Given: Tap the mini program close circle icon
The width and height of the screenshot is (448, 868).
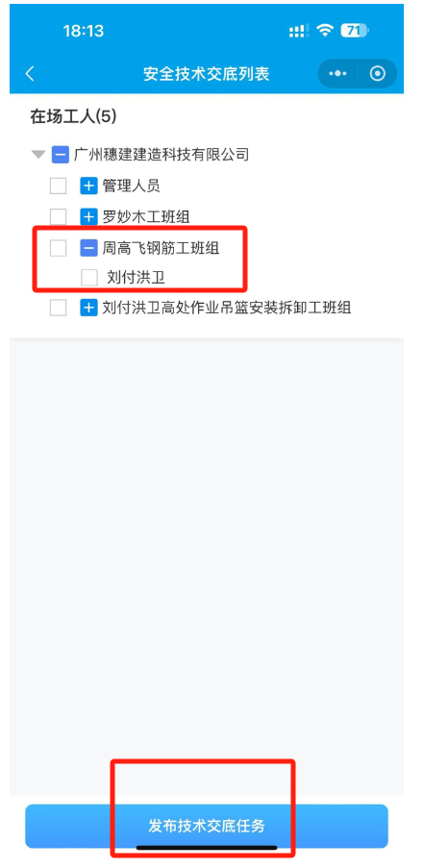Looking at the screenshot, I should pyautogui.click(x=377, y=74).
